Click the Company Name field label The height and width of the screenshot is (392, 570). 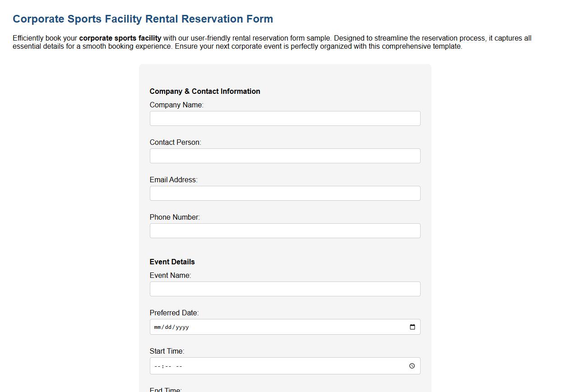click(176, 105)
